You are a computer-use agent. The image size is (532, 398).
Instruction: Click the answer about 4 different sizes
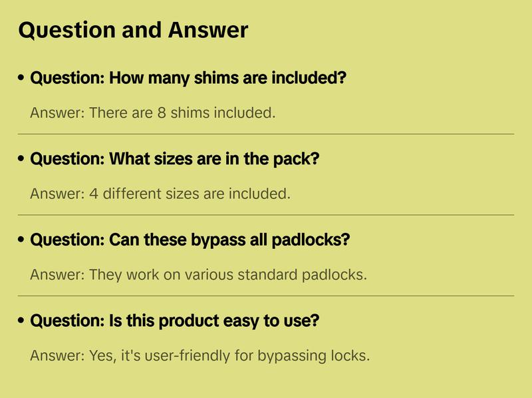pos(160,194)
